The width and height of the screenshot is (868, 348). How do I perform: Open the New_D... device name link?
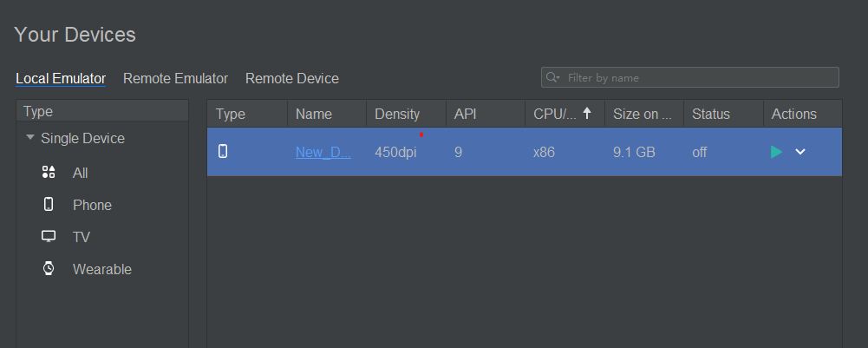coord(323,152)
